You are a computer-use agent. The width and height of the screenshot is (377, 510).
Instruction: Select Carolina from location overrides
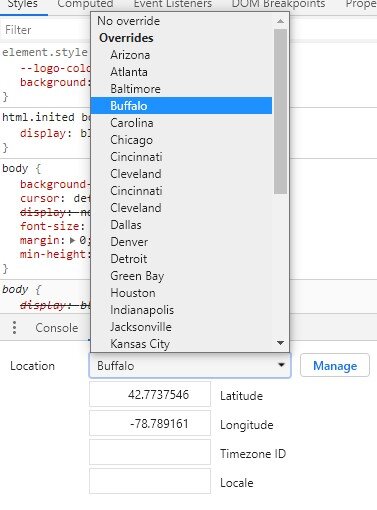181,123
